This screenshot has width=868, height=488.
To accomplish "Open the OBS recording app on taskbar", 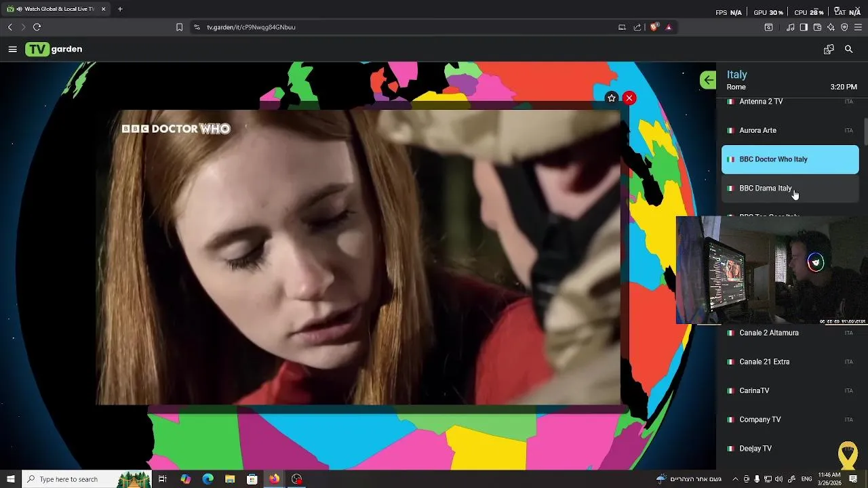I will click(x=296, y=479).
